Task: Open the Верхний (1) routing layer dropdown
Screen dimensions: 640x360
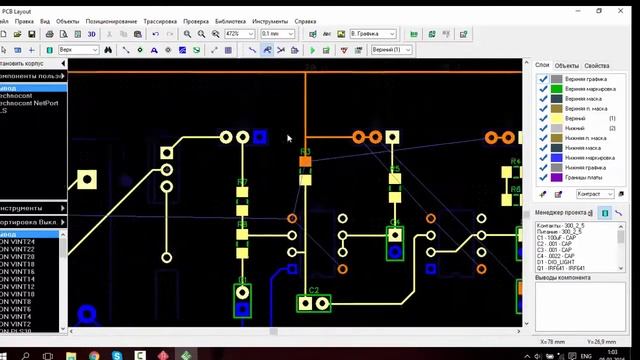Action: pos(408,50)
